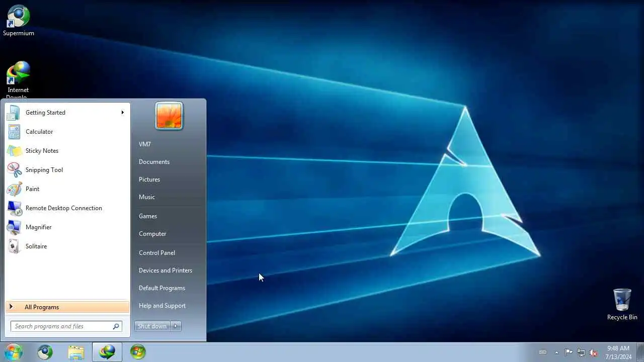
Task: Click the Remote Desktop Connection label text
Action: [x=64, y=208]
